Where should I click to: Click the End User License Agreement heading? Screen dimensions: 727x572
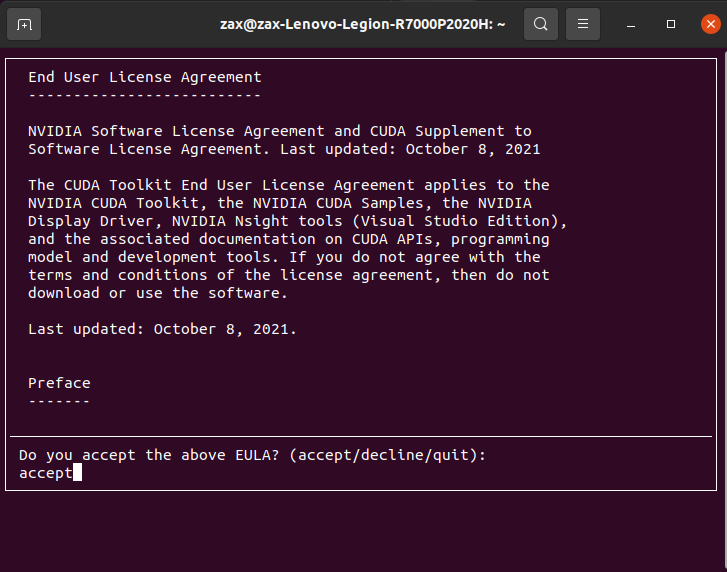pos(145,77)
